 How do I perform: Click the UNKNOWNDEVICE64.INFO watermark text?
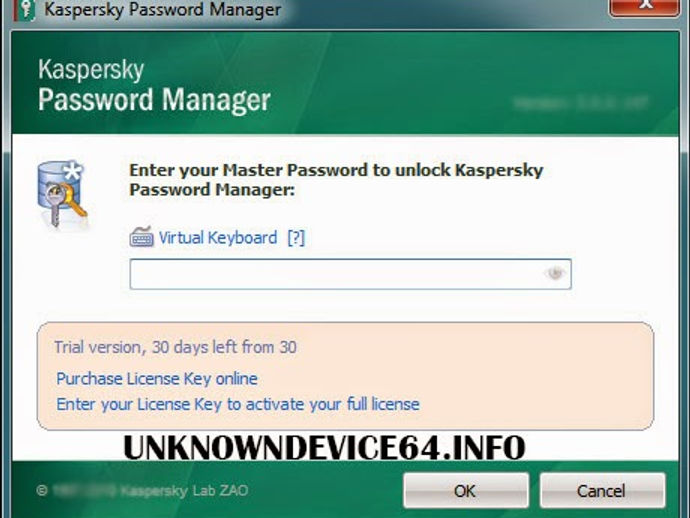(324, 448)
